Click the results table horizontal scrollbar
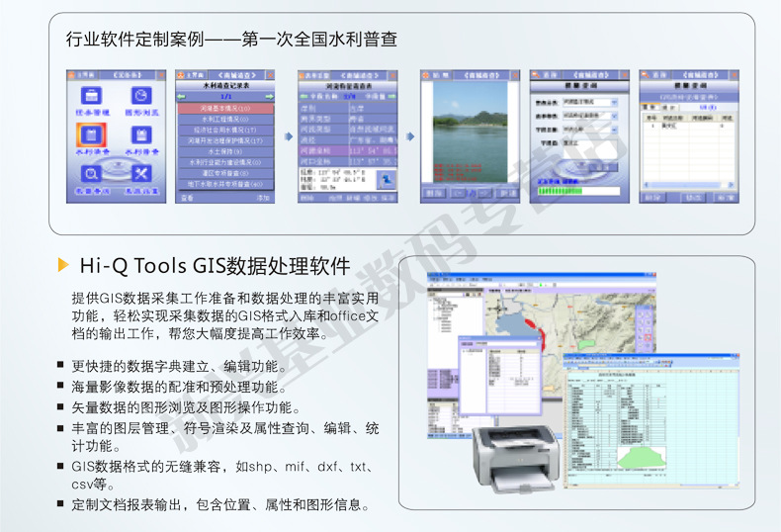This screenshot has height=532, width=781. [x=689, y=185]
